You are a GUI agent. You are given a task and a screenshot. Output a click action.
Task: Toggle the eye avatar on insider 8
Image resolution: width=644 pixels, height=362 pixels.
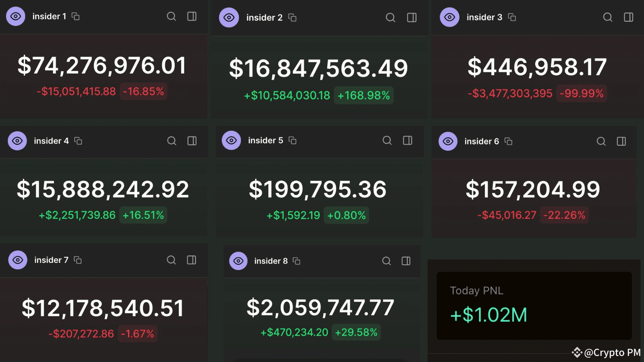point(238,261)
